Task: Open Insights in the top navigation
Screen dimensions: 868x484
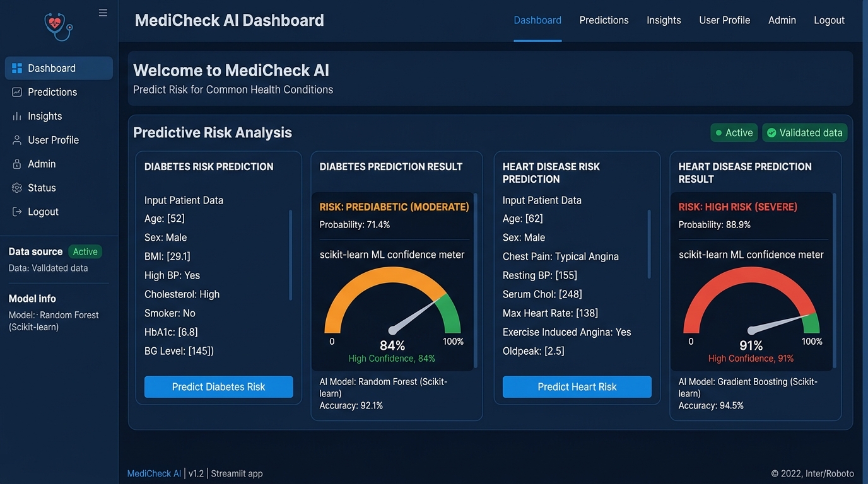Action: pos(664,20)
